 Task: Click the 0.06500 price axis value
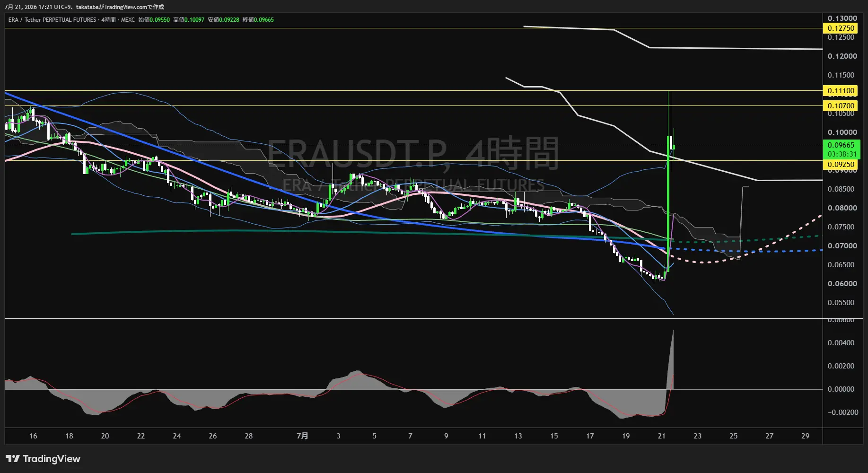tap(841, 265)
